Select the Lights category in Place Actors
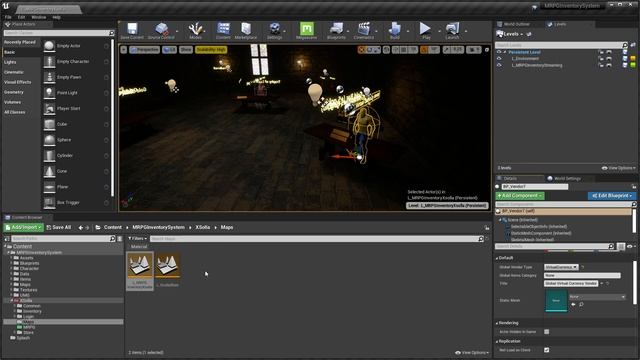 (10, 62)
